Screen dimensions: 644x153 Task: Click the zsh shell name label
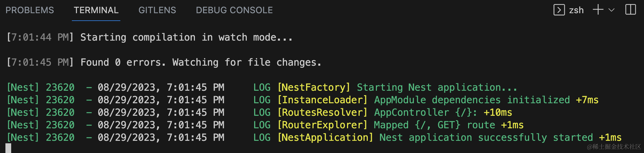click(x=576, y=10)
